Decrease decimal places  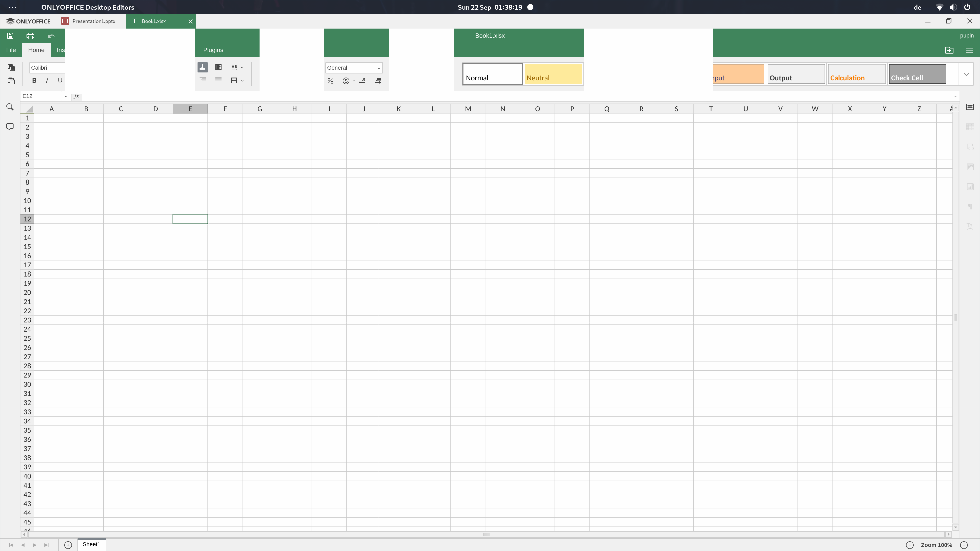tap(362, 81)
